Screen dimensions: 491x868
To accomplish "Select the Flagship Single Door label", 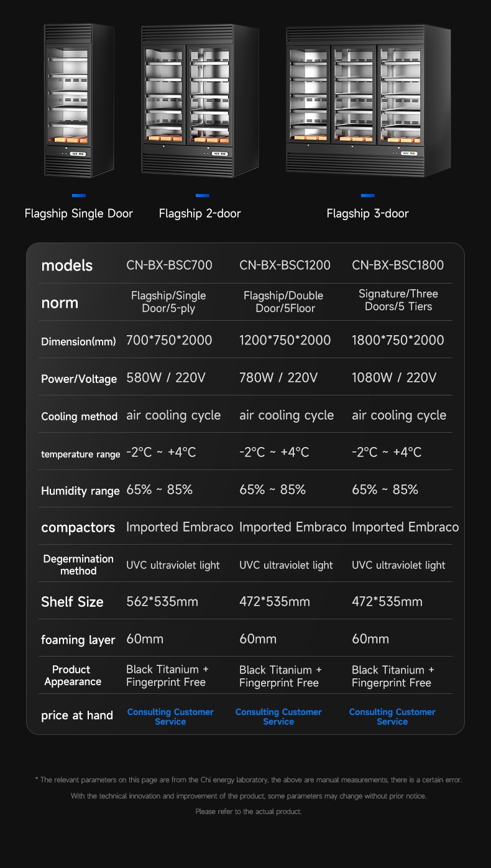I will coord(79,213).
